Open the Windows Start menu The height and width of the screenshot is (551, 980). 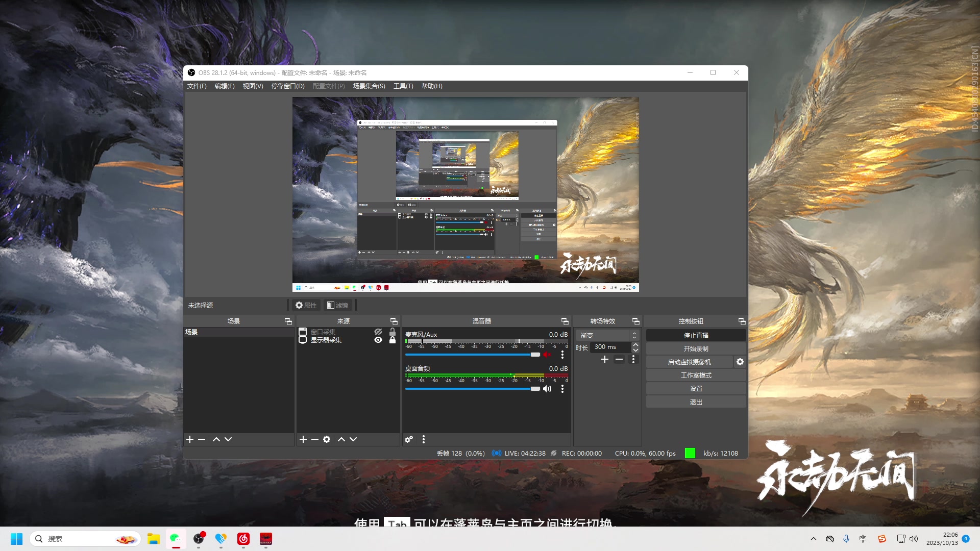click(16, 539)
